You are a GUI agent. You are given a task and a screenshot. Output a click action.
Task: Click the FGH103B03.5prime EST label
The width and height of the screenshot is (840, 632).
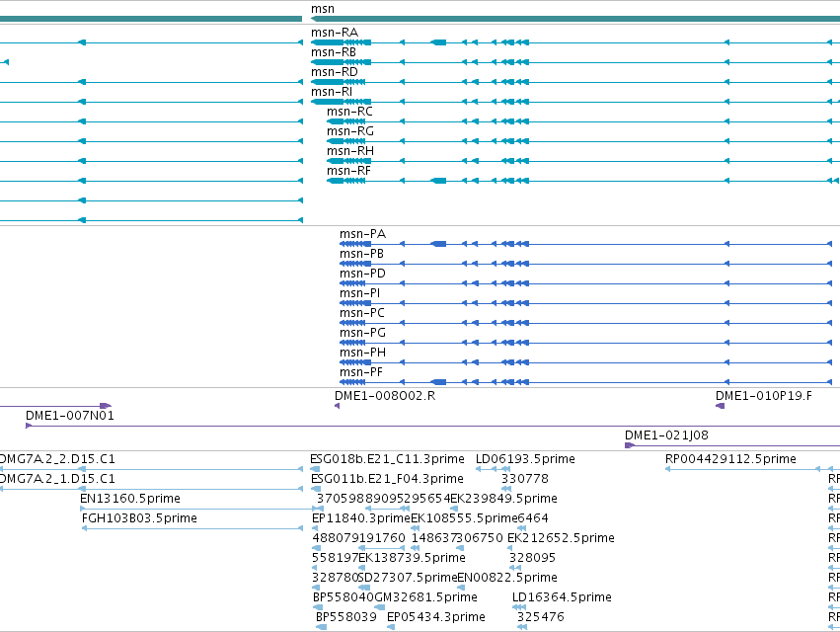(139, 518)
